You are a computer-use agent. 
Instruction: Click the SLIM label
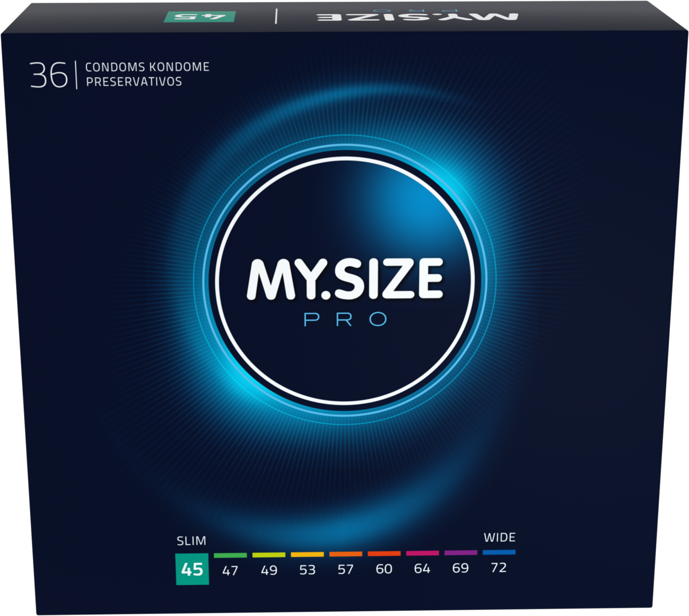coord(191,541)
